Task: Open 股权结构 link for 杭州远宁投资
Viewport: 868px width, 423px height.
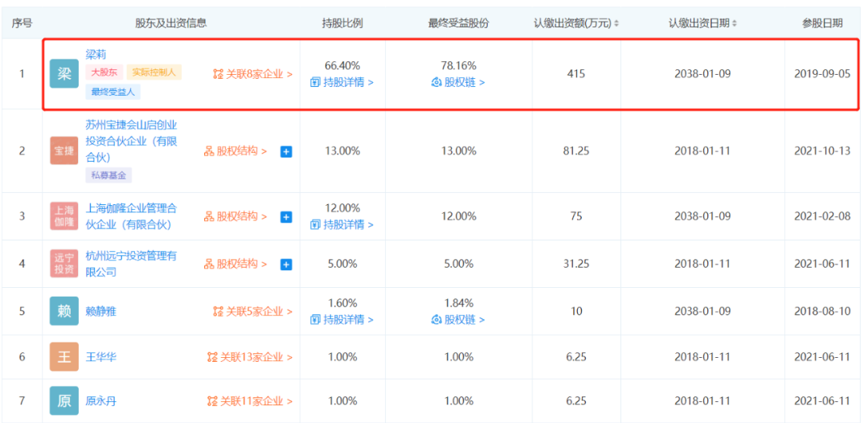Action: tap(235, 264)
